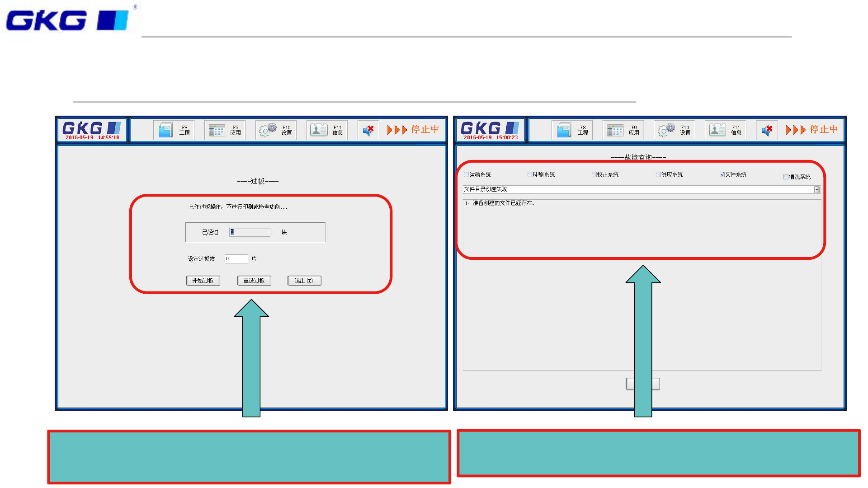Expand the 文件目录创建失败 fault dropdown
Image resolution: width=868 pixels, height=488 pixels.
coord(817,190)
